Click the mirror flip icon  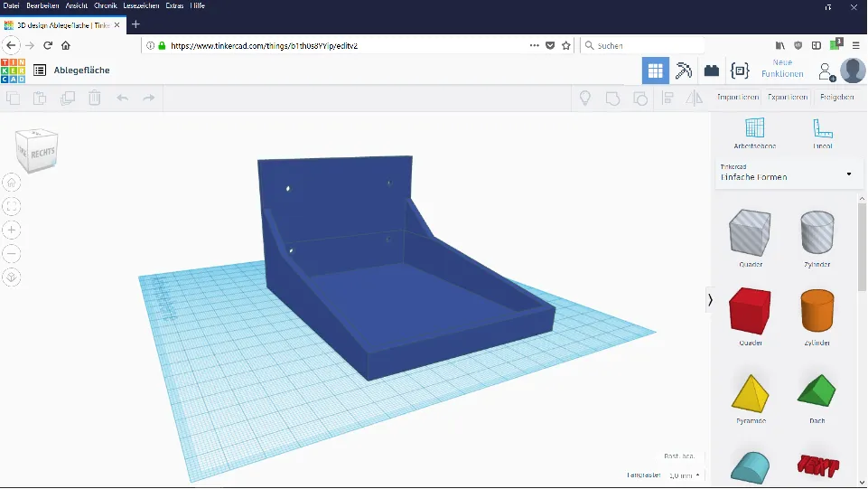(695, 99)
